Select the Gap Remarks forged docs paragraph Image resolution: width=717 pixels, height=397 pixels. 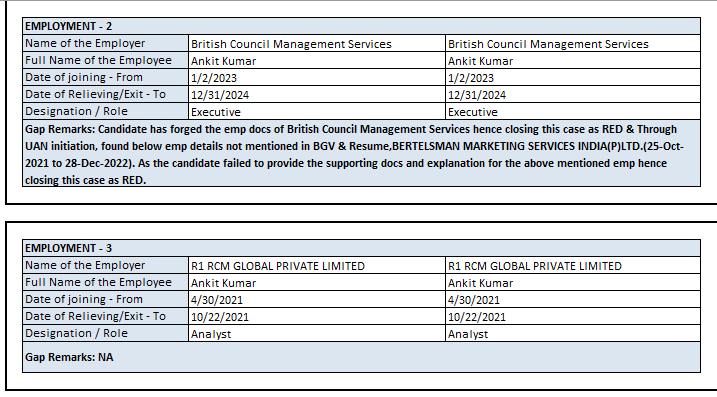point(361,153)
